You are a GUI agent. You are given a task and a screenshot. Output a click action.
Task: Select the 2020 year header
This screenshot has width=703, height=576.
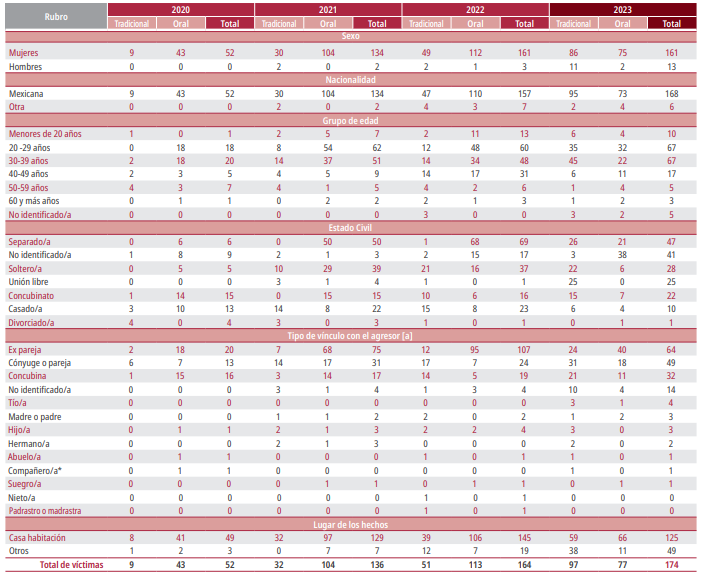pyautogui.click(x=180, y=9)
